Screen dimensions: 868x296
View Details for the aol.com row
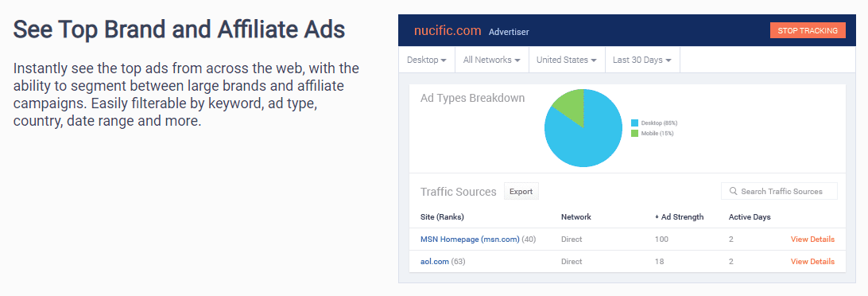pyautogui.click(x=812, y=262)
